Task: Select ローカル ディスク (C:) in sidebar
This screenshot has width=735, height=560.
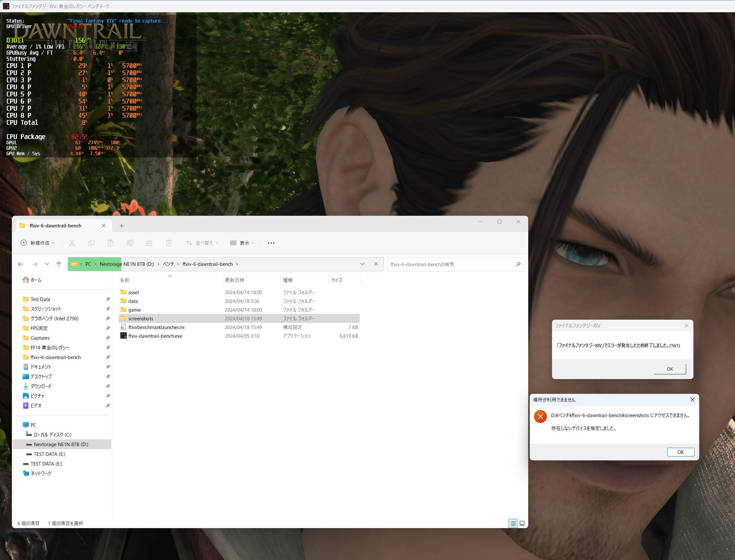Action: coord(52,435)
